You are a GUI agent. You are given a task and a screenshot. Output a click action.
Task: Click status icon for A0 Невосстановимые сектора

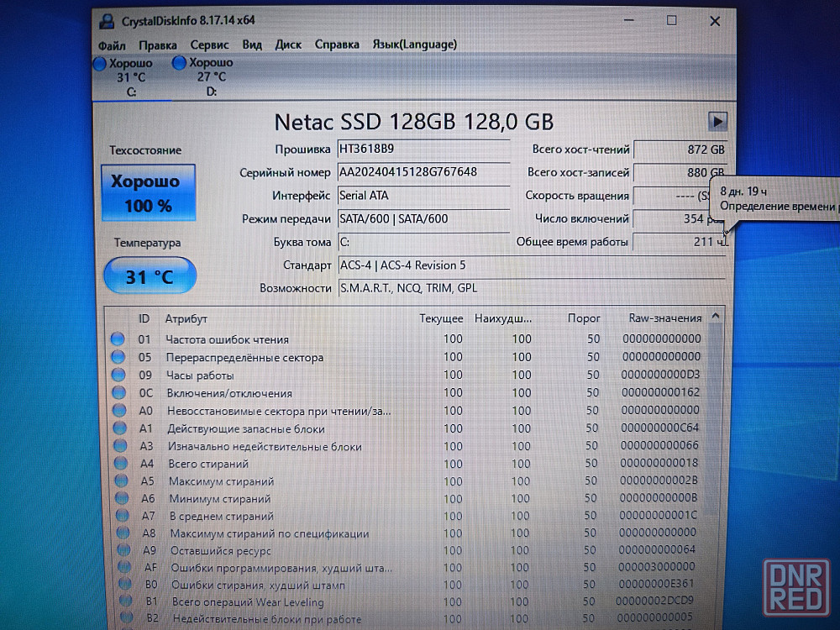[120, 411]
